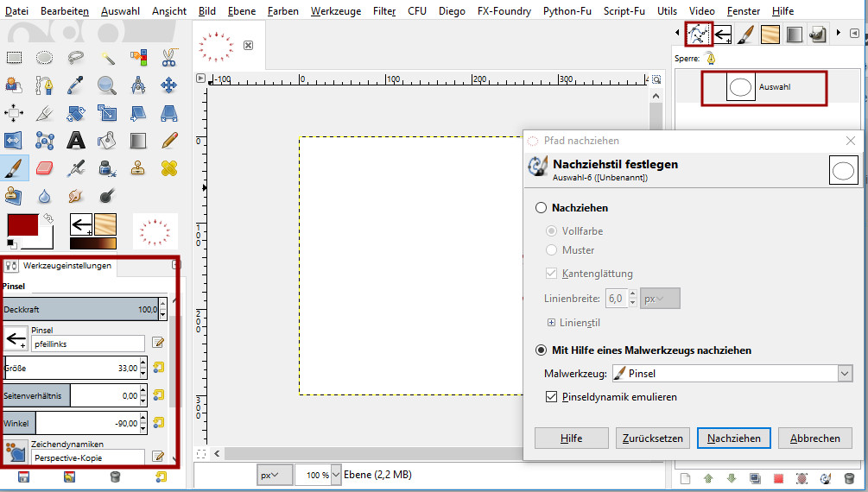868x492 pixels.
Task: Click the Abbrechen button
Action: 814,438
